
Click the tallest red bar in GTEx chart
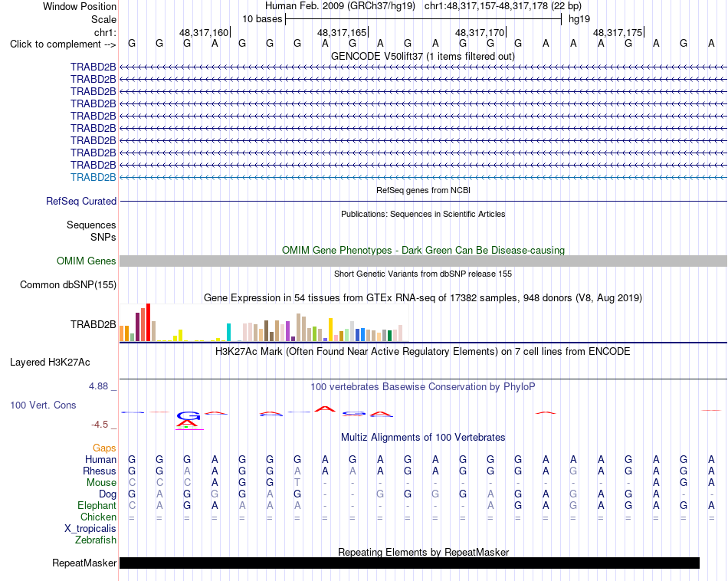[x=148, y=323]
